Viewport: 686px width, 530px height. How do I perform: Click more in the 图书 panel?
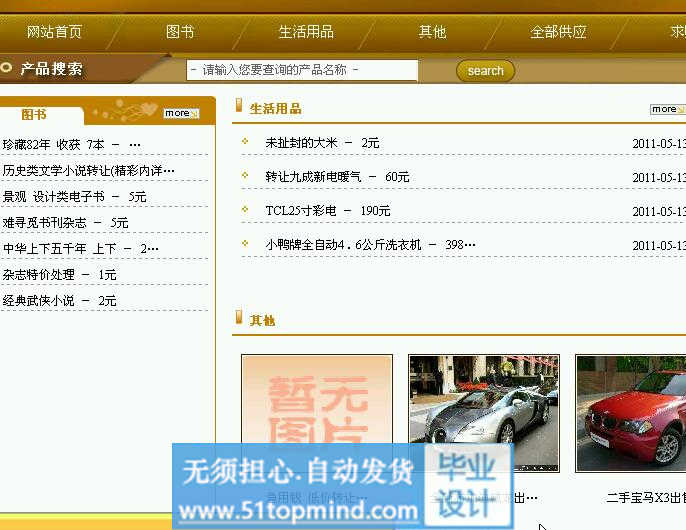point(182,113)
